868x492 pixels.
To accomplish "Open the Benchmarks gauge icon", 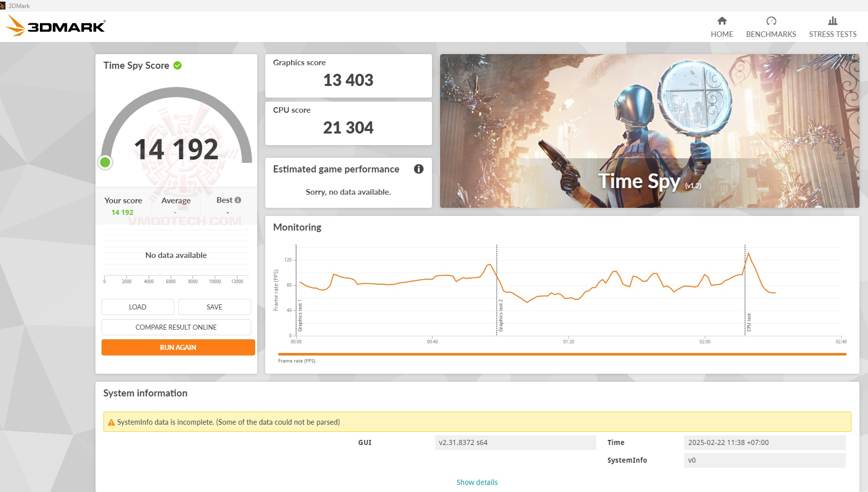I will pos(771,21).
